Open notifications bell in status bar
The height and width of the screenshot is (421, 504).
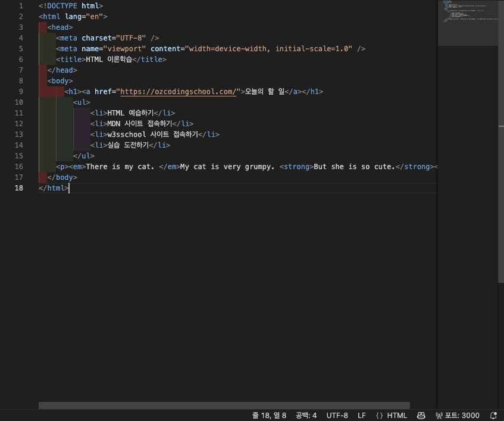[x=493, y=416]
